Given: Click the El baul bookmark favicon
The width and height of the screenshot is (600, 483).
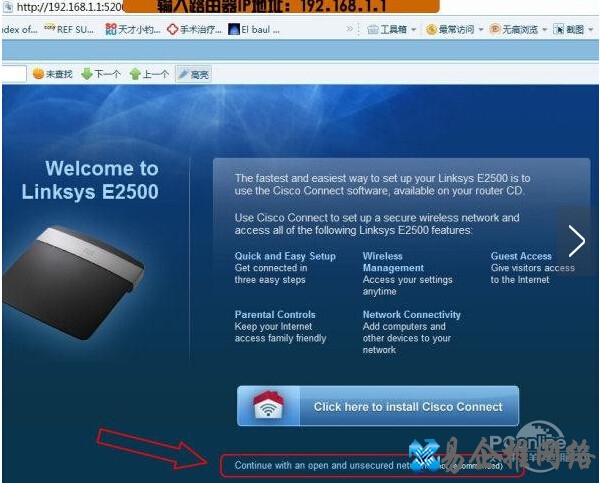Looking at the screenshot, I should [234, 29].
